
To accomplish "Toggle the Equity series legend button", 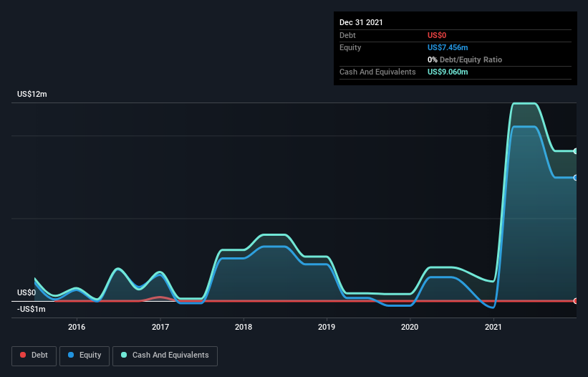I will click(85, 355).
